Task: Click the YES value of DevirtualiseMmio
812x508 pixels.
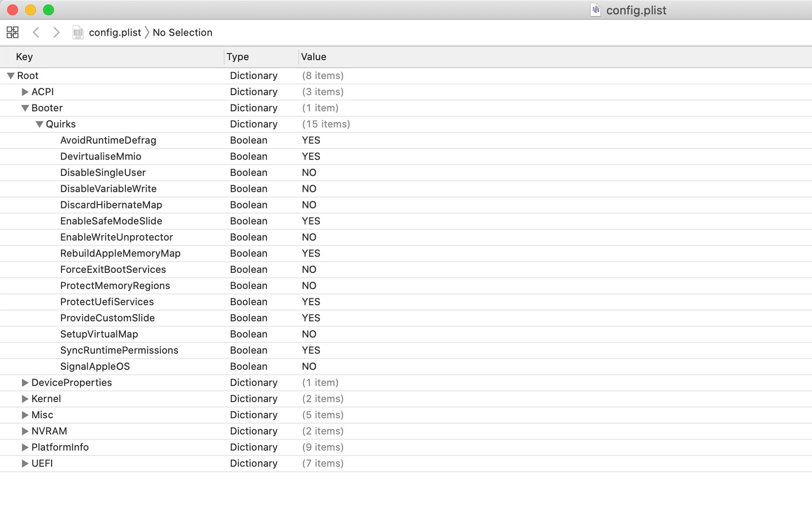Action: (311, 156)
